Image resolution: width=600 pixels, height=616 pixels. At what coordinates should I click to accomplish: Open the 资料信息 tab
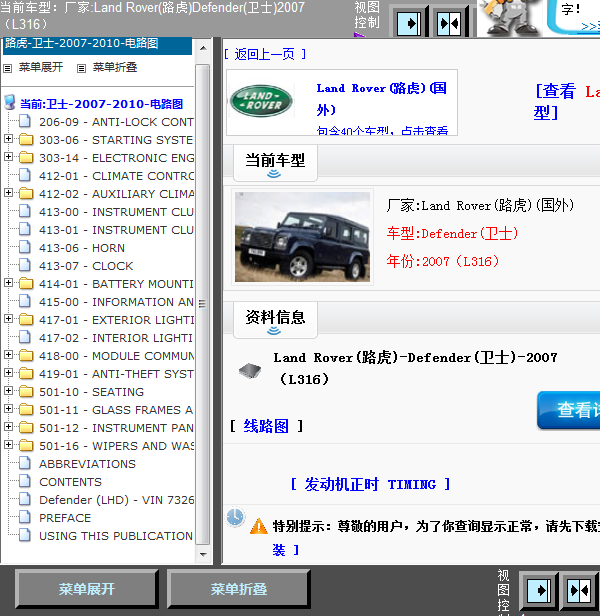tap(275, 320)
